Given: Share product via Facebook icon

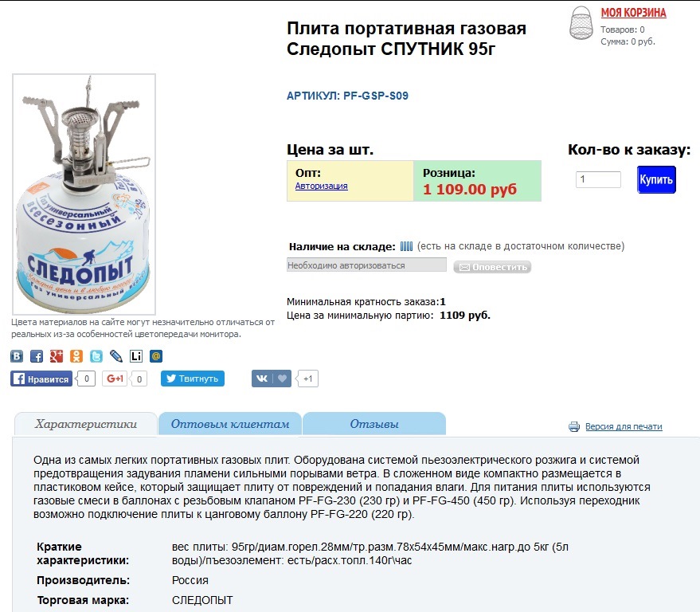Looking at the screenshot, I should point(37,356).
